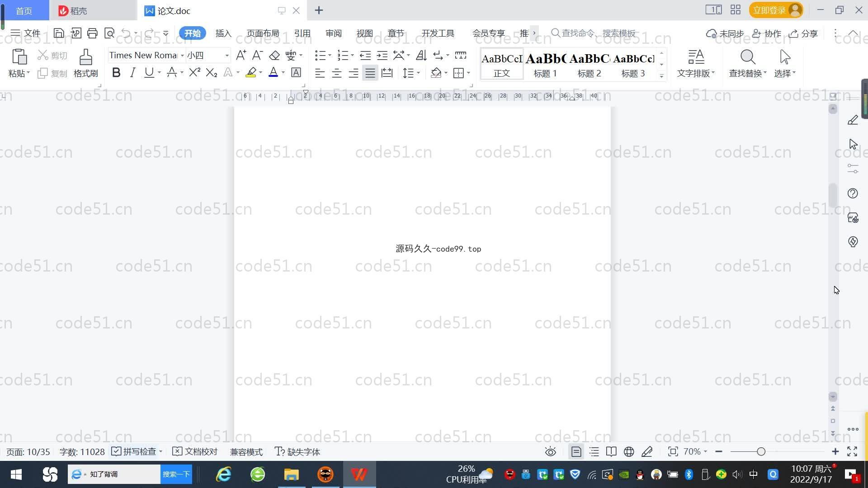The height and width of the screenshot is (488, 868).
Task: Apply Heading 1 style
Action: click(545, 64)
